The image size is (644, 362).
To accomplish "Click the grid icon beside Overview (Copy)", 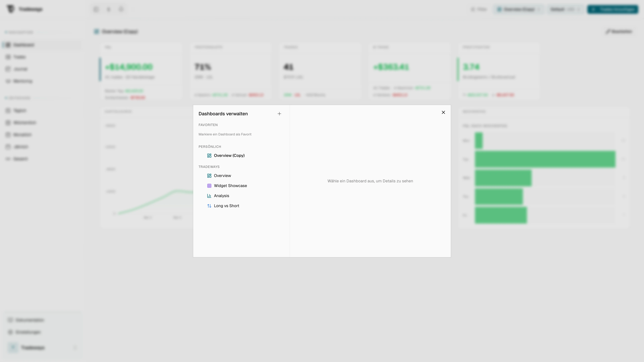I will [x=209, y=155].
